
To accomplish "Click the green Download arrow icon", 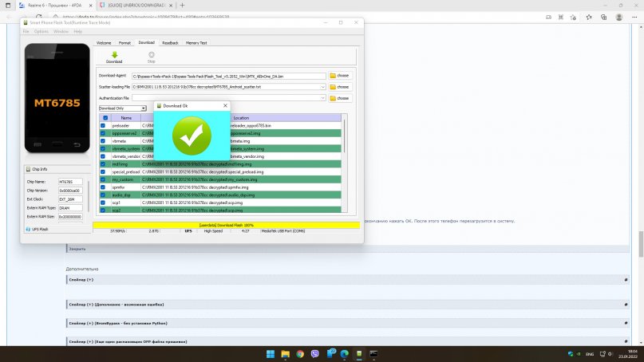I will 114,54.
